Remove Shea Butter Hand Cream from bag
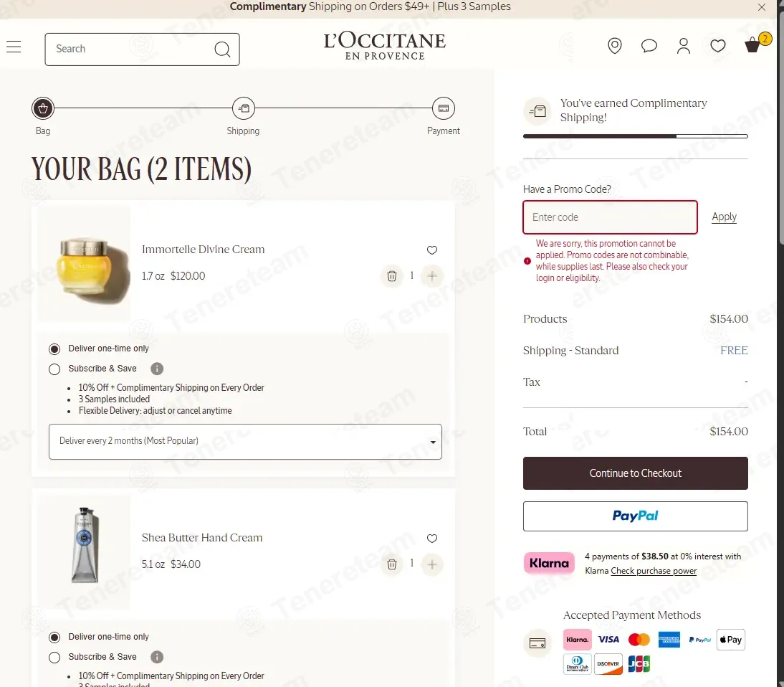The width and height of the screenshot is (784, 687). (392, 564)
